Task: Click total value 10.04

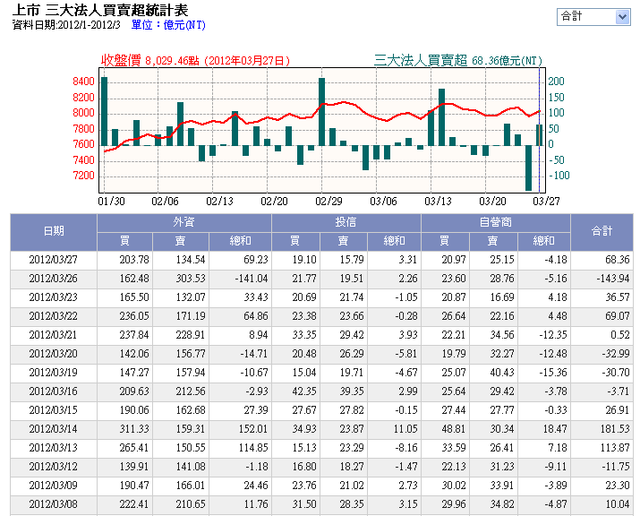Action: [x=618, y=505]
